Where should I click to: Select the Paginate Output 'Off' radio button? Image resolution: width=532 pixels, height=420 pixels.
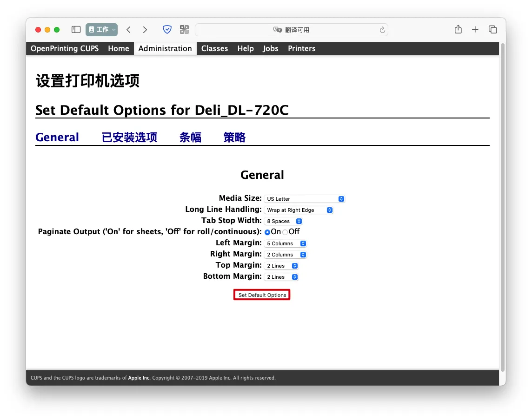click(x=285, y=232)
